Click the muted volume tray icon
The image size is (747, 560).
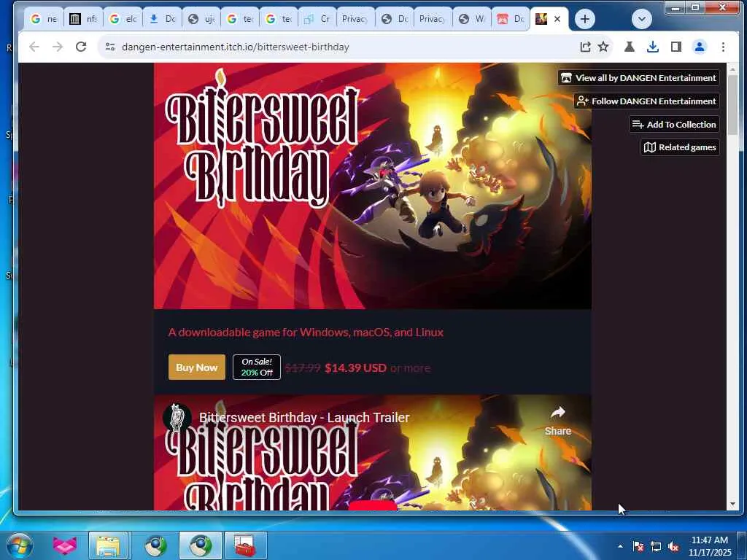click(x=673, y=546)
